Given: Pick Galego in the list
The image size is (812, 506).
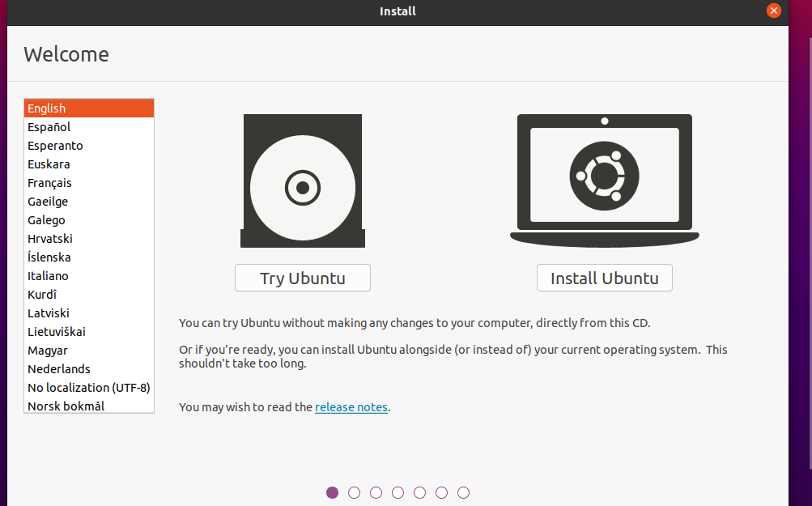Looking at the screenshot, I should (x=89, y=220).
